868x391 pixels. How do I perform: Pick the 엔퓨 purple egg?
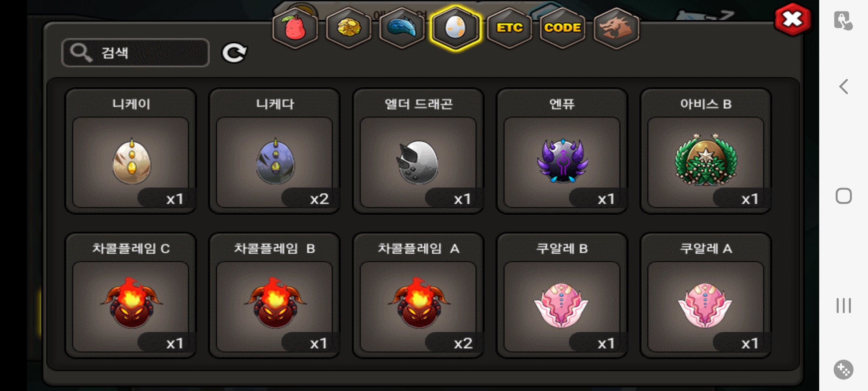click(562, 151)
